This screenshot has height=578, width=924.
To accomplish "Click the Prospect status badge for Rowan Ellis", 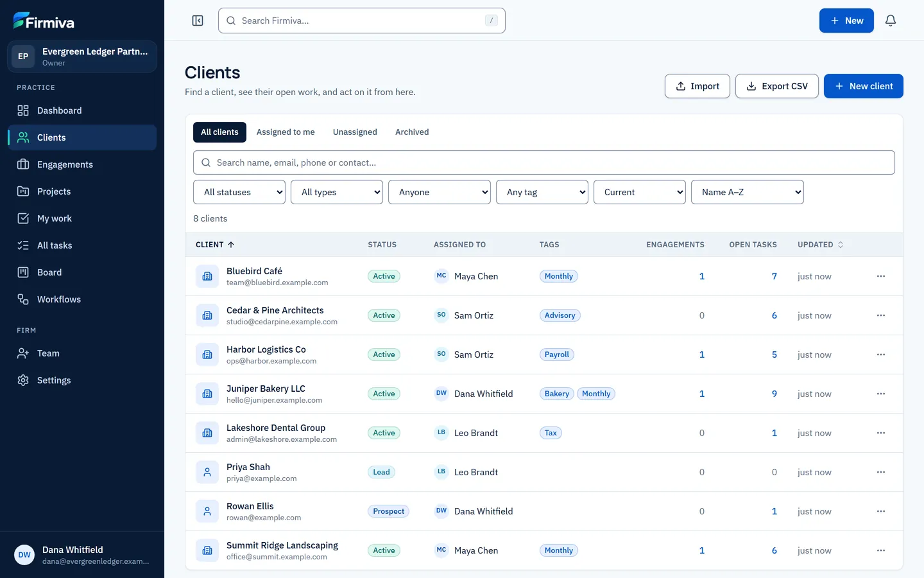I will pyautogui.click(x=389, y=511).
